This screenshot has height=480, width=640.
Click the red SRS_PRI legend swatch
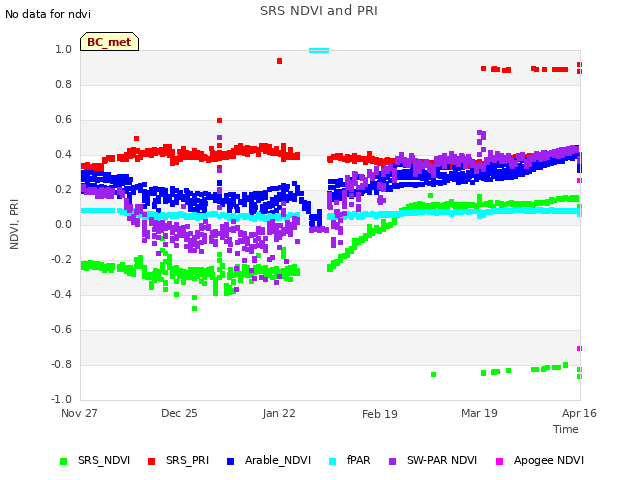(x=151, y=461)
